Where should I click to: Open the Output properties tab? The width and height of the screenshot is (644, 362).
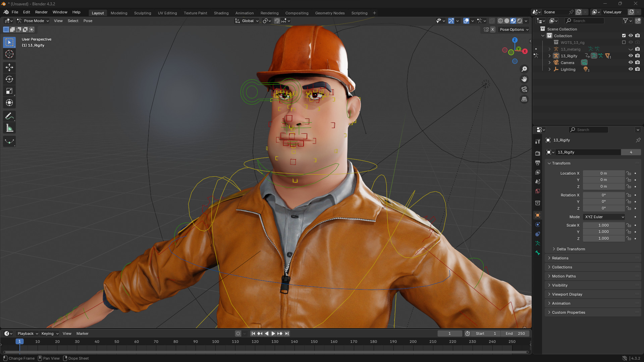point(538,163)
